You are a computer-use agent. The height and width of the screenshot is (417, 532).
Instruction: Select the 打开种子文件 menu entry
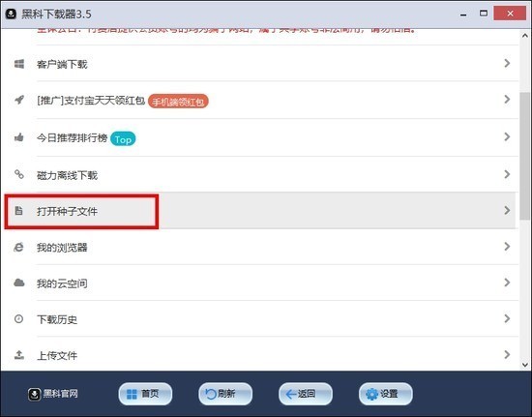(260, 211)
